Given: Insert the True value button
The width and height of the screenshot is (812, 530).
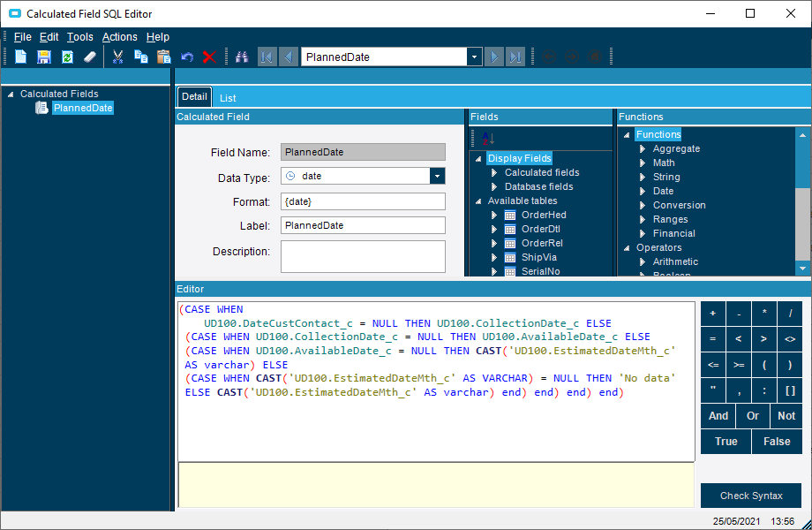Looking at the screenshot, I should click(726, 442).
